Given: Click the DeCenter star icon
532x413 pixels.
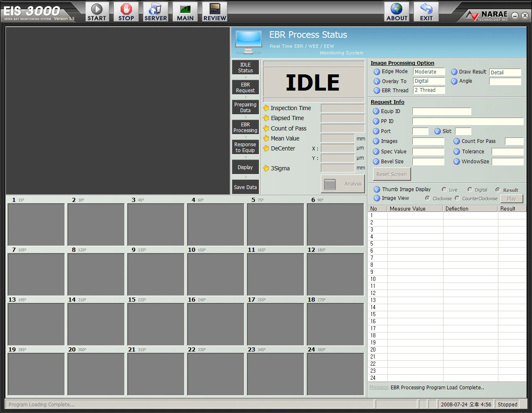Looking at the screenshot, I should pos(266,148).
